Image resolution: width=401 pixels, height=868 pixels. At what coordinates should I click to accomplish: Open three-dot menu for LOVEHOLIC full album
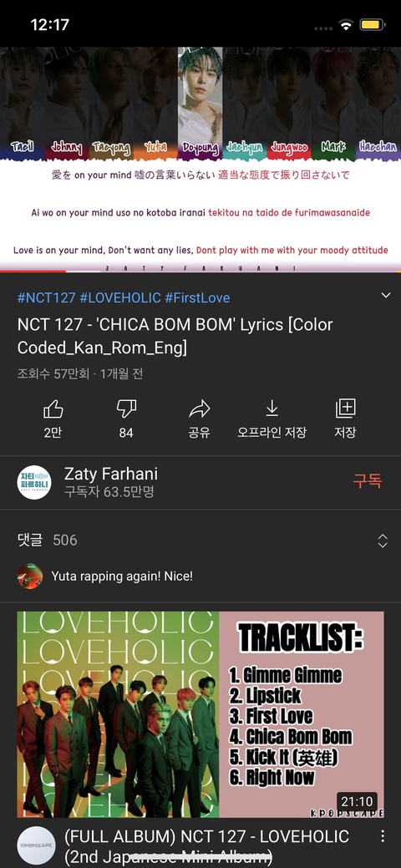(x=382, y=836)
